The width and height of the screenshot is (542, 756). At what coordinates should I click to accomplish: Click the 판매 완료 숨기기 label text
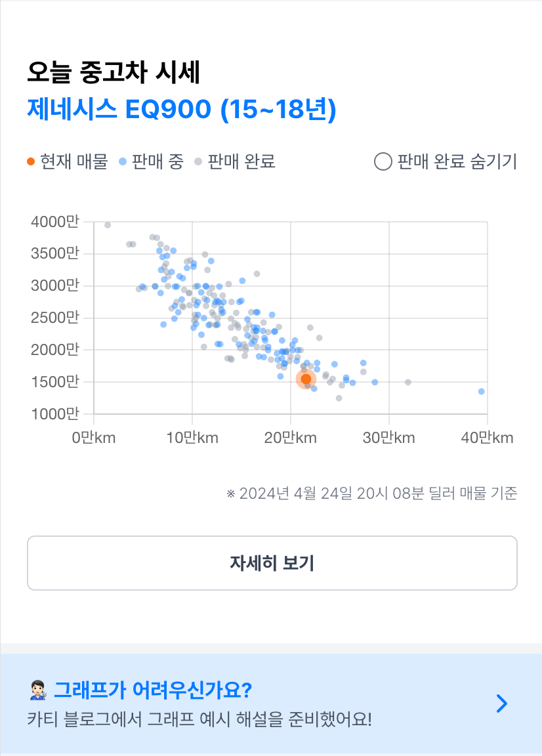coord(457,161)
